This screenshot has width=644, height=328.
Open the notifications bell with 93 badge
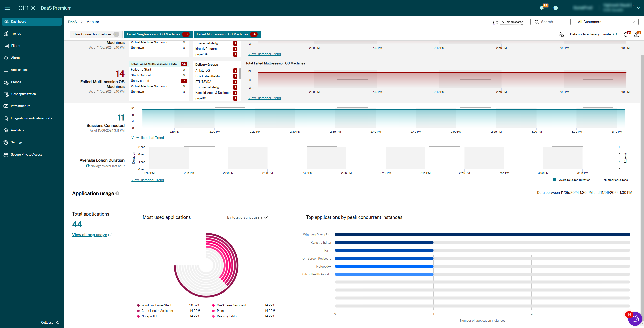tap(542, 8)
